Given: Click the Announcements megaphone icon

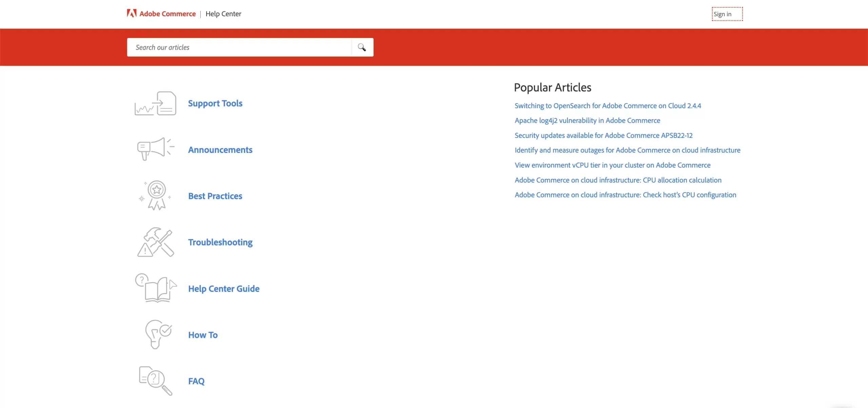Looking at the screenshot, I should click(156, 148).
